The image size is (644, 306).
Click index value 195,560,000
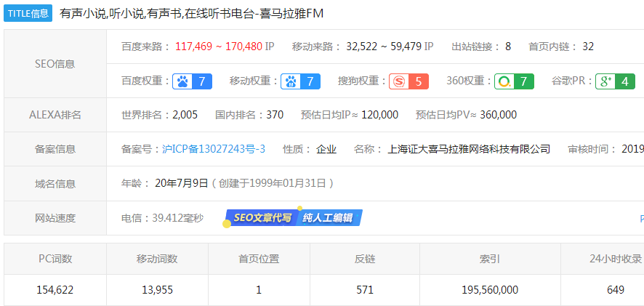(x=490, y=290)
